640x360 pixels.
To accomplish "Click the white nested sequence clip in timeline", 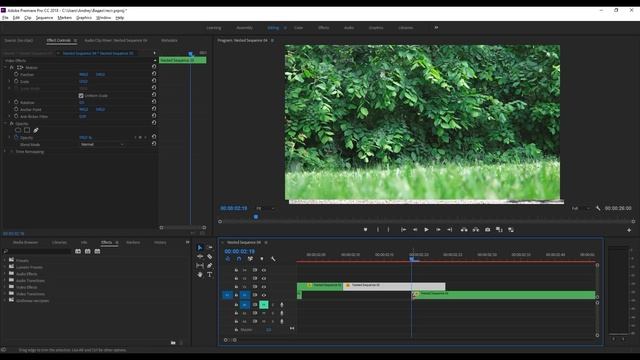I will pyautogui.click(x=394, y=287).
